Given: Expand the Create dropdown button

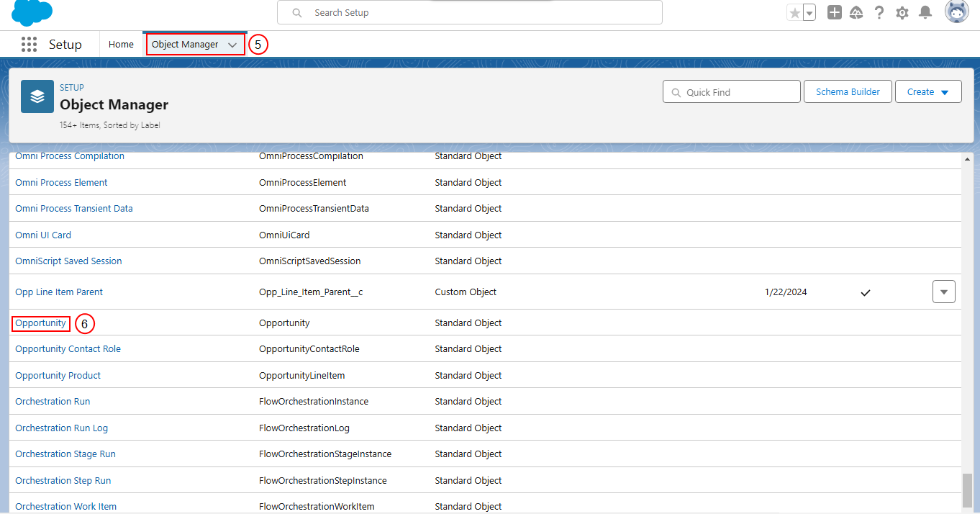Looking at the screenshot, I should [928, 92].
